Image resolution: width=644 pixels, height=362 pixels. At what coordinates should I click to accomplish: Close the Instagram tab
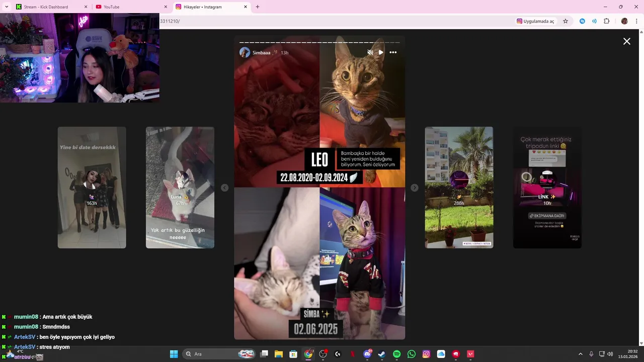coord(246,7)
